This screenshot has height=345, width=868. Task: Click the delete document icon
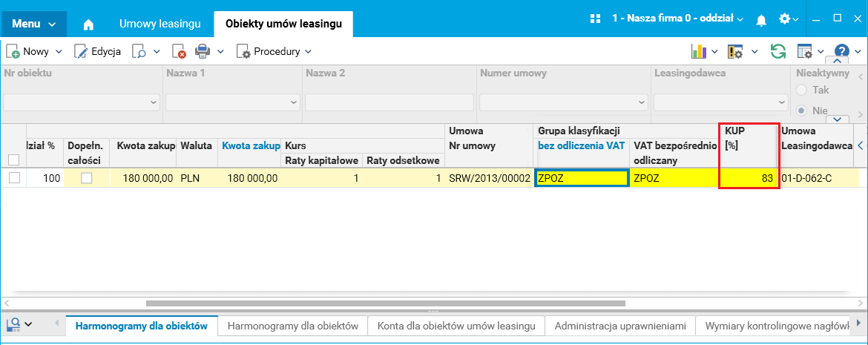tap(179, 51)
